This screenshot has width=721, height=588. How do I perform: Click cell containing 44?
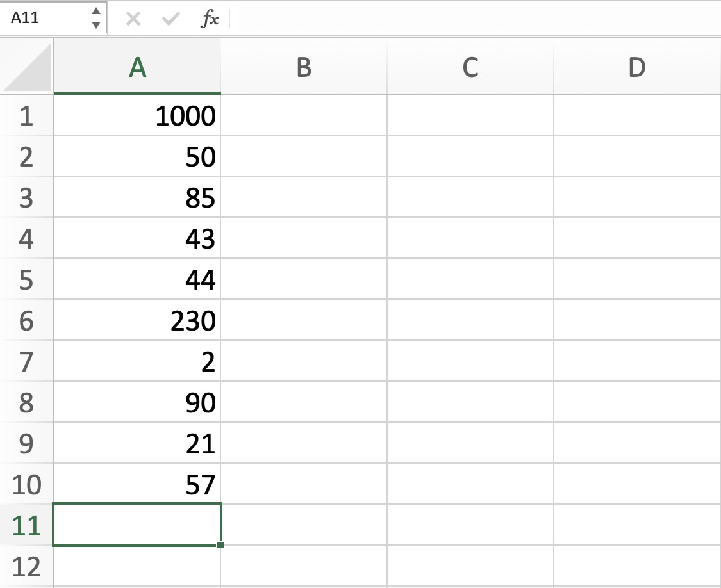point(138,279)
